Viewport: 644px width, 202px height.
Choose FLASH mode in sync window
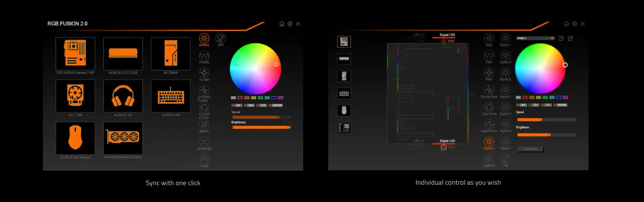[x=204, y=74]
